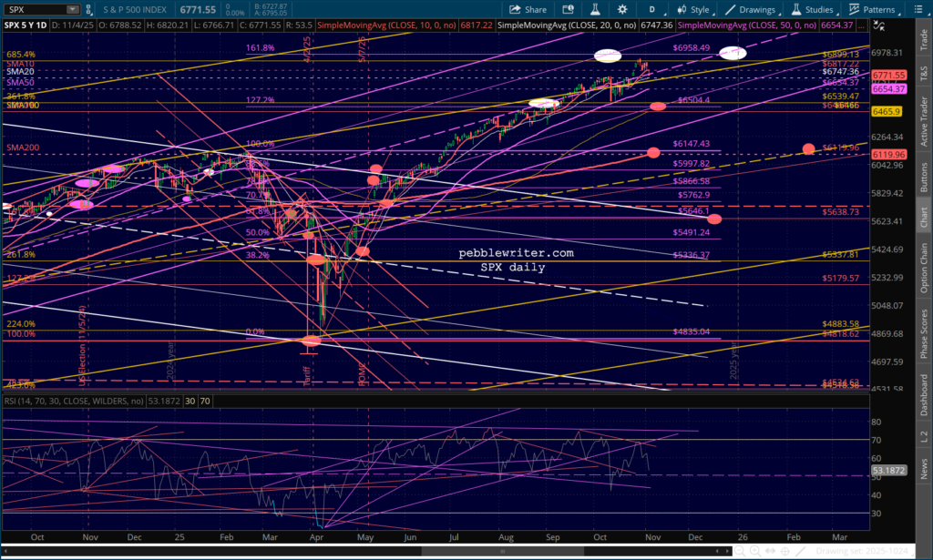The image size is (933, 560).
Task: Open the Phase Scores sidebar tab
Action: tap(924, 333)
